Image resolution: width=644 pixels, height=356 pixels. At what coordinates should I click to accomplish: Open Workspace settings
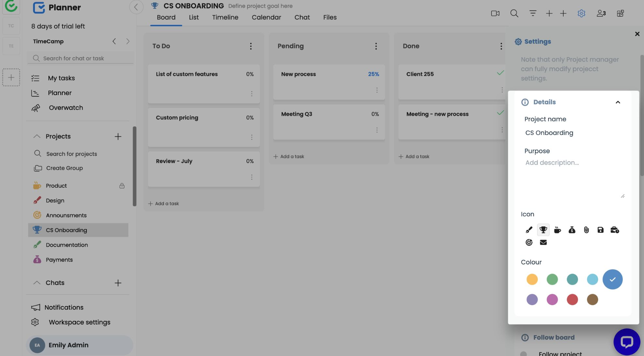(x=79, y=322)
